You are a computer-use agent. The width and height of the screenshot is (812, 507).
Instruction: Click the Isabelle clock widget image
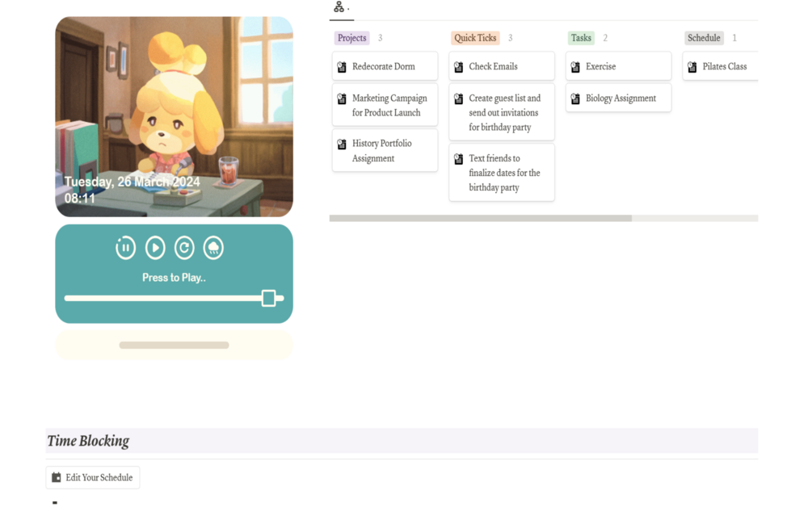pos(174,116)
